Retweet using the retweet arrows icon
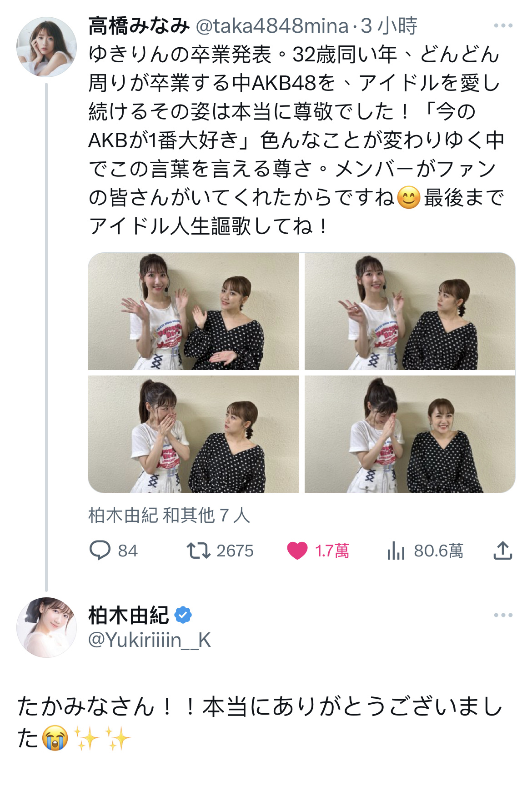The image size is (532, 786). 198,551
